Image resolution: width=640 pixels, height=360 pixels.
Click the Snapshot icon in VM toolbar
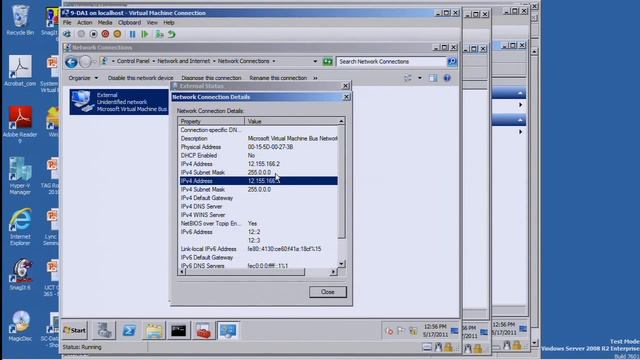(x=159, y=34)
